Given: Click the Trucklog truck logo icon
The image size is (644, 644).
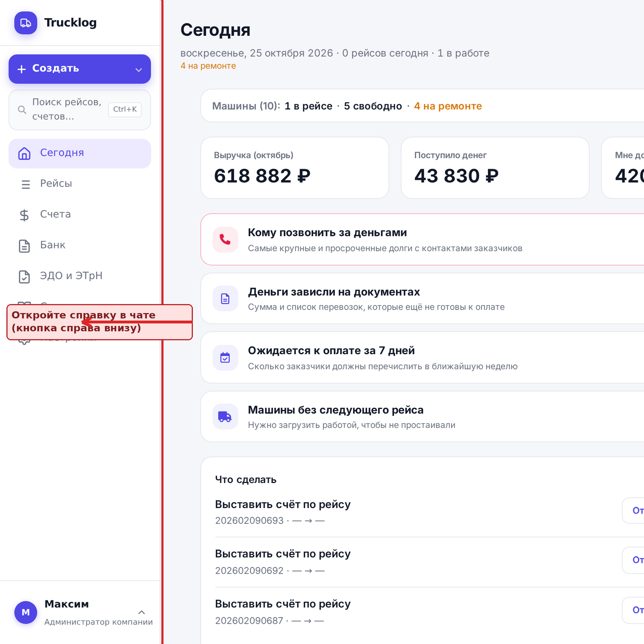Looking at the screenshot, I should (x=26, y=23).
